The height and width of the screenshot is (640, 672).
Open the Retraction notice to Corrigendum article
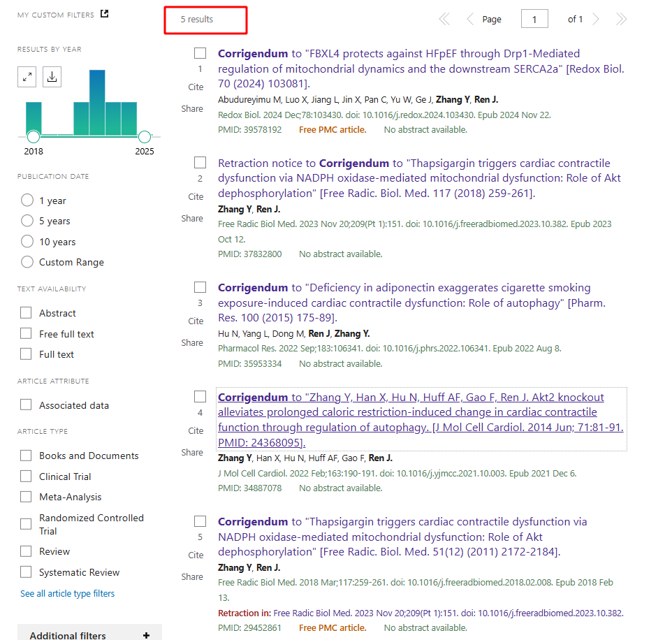point(419,178)
